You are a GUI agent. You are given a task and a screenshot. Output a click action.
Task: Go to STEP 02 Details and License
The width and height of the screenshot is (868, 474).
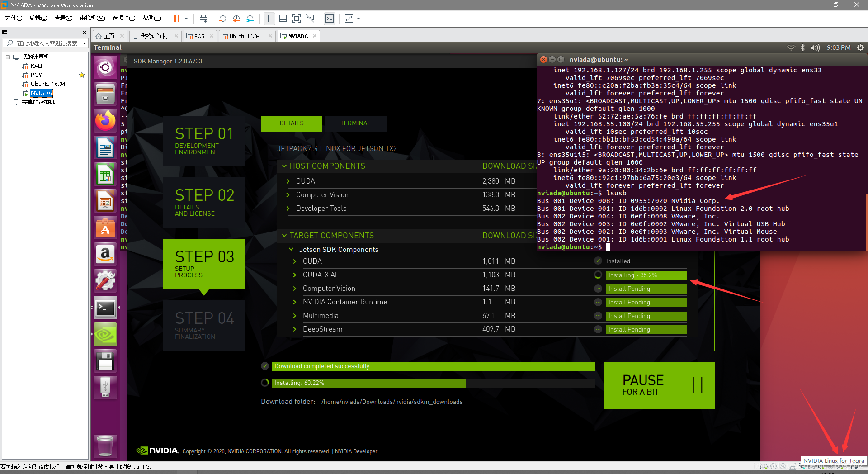(x=204, y=202)
